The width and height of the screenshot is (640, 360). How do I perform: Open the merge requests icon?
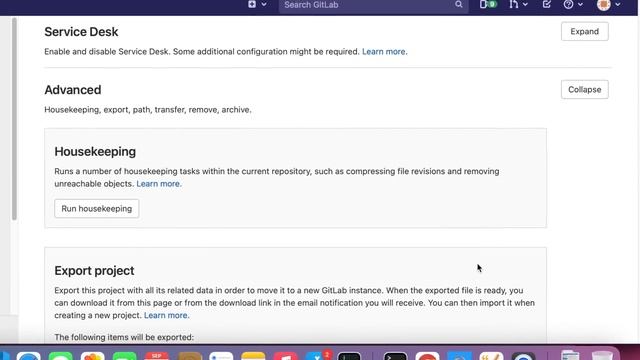click(x=514, y=4)
